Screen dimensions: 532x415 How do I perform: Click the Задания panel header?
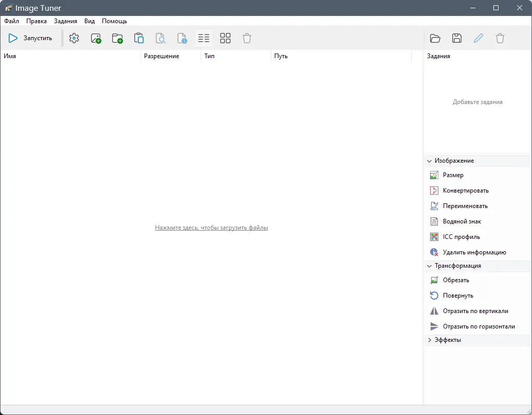(438, 56)
